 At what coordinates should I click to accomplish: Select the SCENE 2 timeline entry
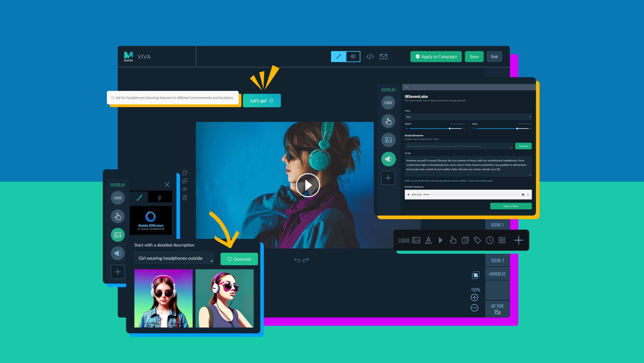[497, 260]
